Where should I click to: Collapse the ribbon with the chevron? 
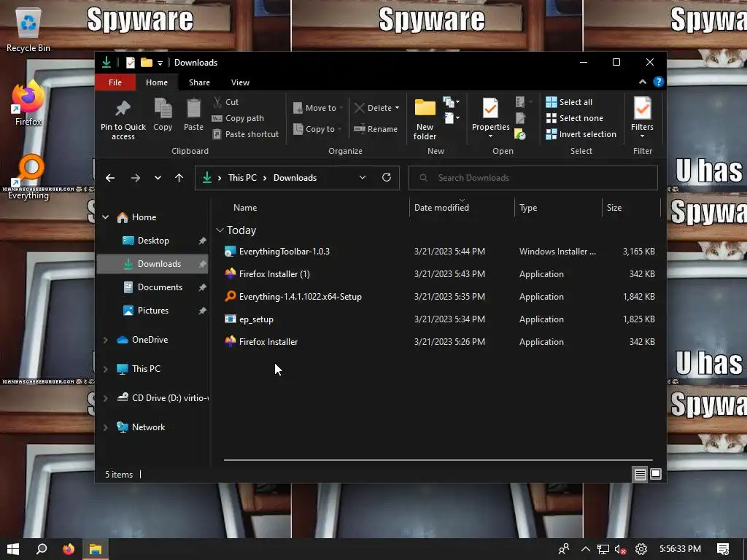tap(643, 82)
